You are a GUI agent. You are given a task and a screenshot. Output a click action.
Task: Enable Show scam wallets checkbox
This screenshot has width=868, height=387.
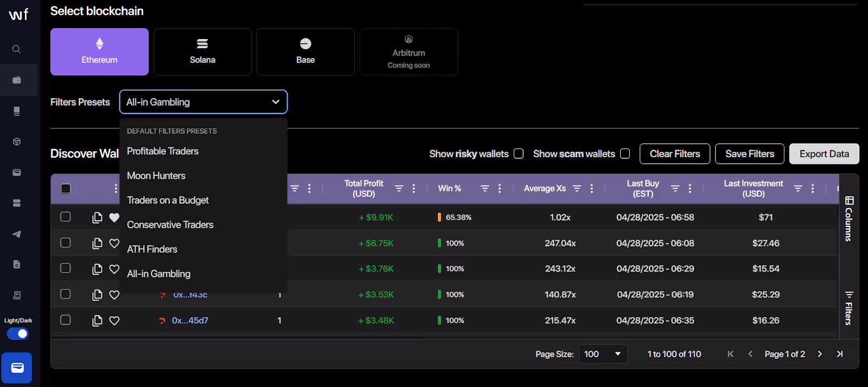[625, 154]
